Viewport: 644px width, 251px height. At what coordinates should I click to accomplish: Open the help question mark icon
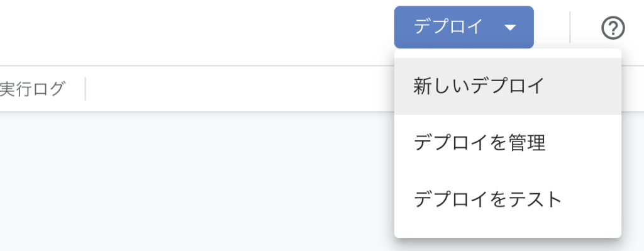click(613, 28)
